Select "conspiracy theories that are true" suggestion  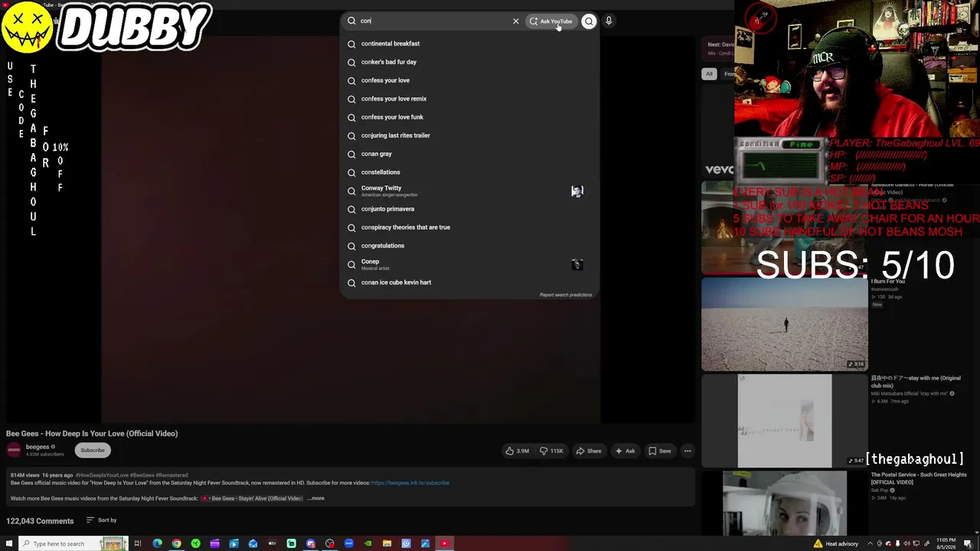[x=469, y=227]
